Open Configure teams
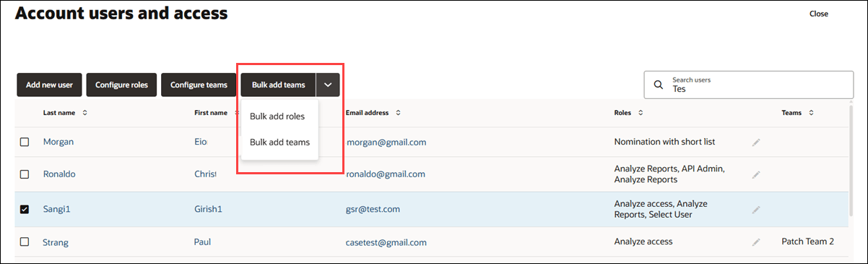 [x=199, y=85]
